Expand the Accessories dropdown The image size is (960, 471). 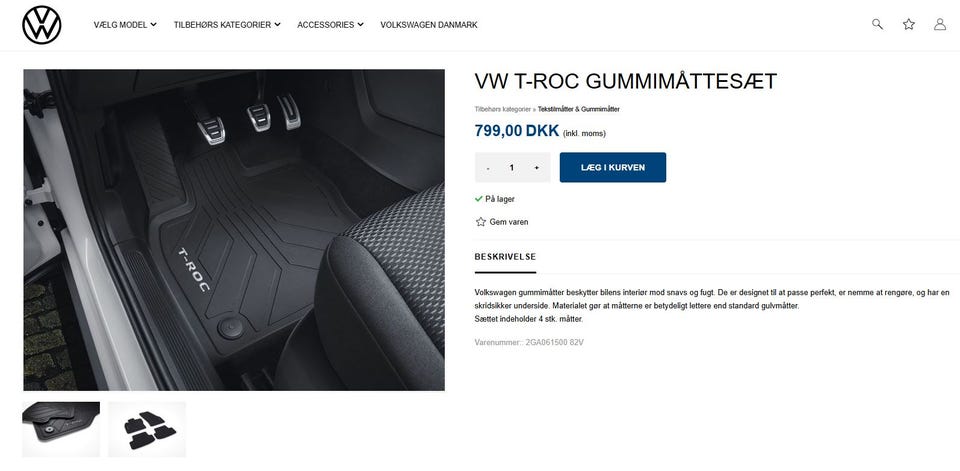331,25
